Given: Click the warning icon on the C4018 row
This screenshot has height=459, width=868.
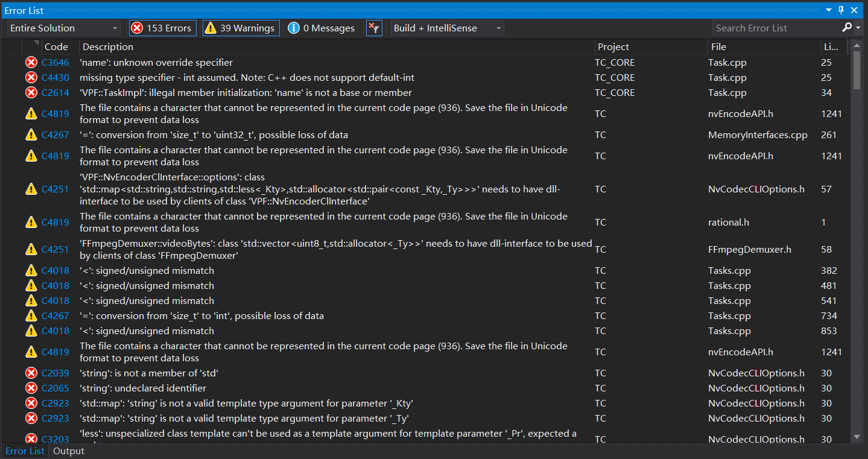Looking at the screenshot, I should 31,270.
